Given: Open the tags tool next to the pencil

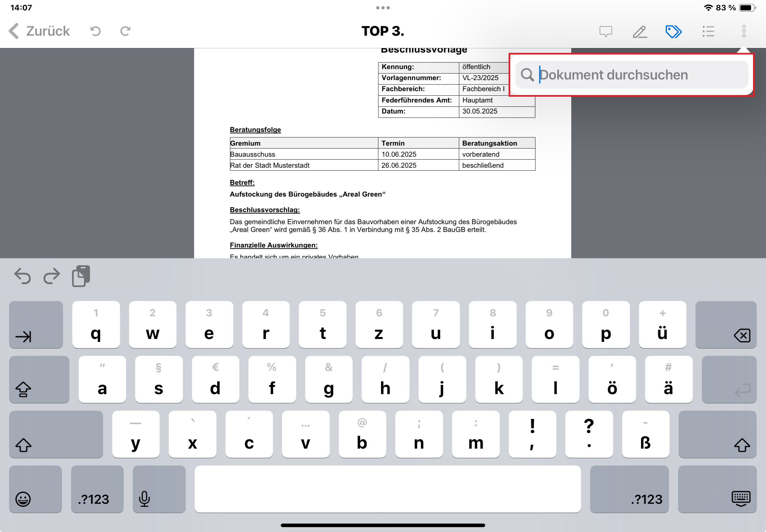Looking at the screenshot, I should [674, 31].
